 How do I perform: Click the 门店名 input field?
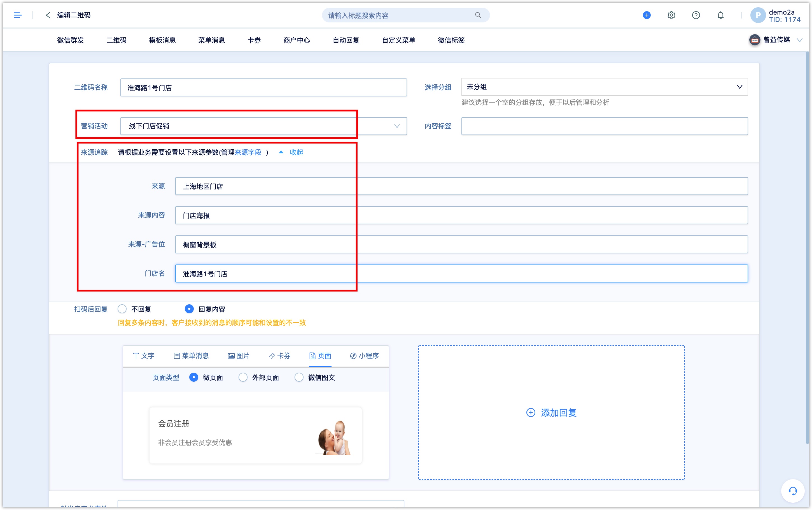461,273
